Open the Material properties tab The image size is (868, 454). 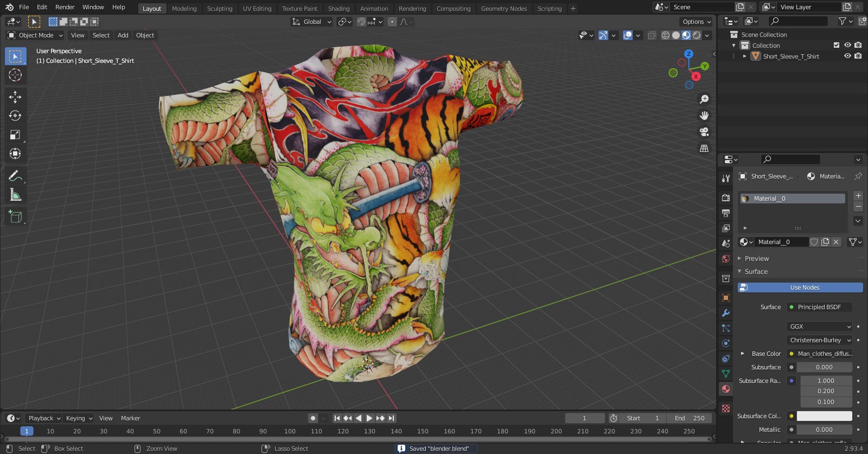pyautogui.click(x=726, y=389)
